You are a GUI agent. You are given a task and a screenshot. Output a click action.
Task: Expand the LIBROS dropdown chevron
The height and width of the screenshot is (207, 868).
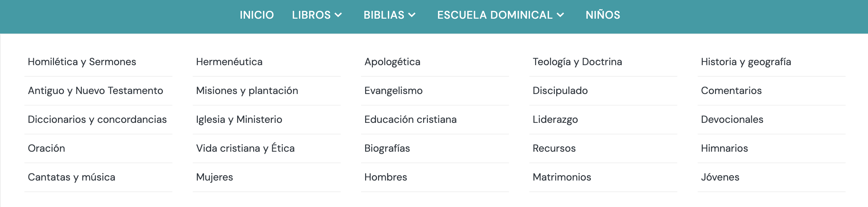338,15
